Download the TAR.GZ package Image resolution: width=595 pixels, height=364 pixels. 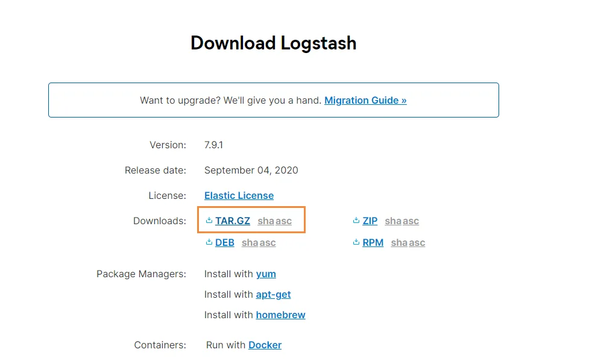point(233,221)
